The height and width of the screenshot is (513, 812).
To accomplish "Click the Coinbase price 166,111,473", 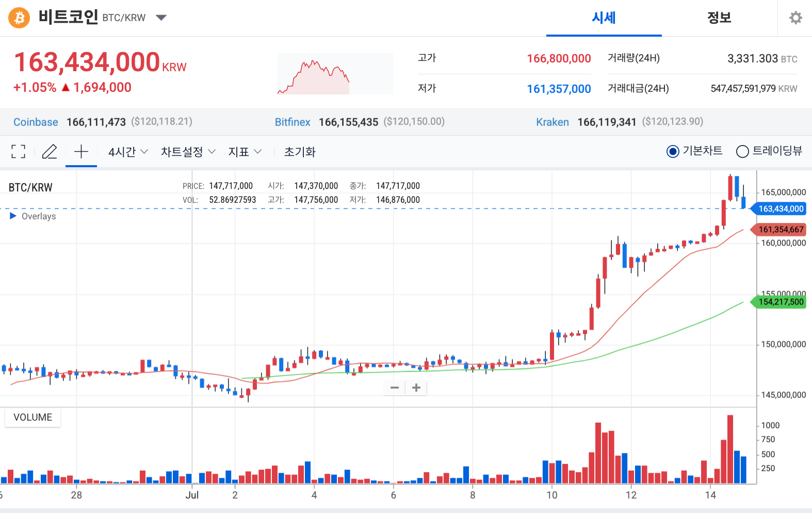I will click(x=96, y=122).
